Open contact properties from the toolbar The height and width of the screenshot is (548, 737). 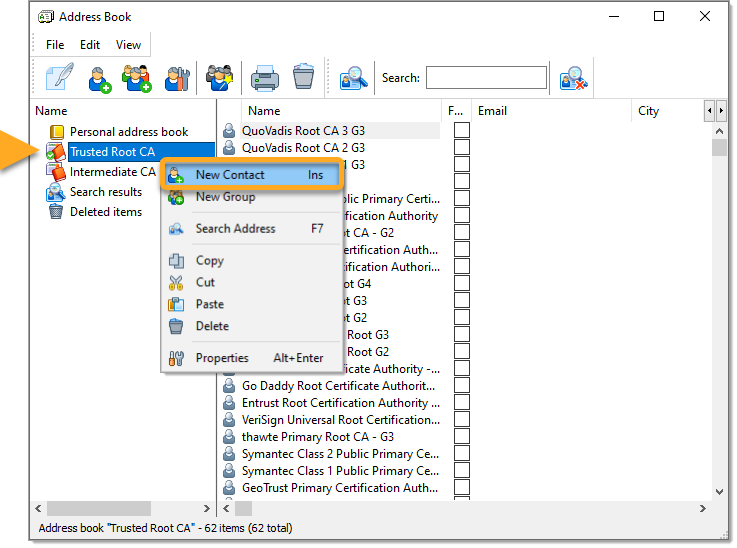(177, 78)
